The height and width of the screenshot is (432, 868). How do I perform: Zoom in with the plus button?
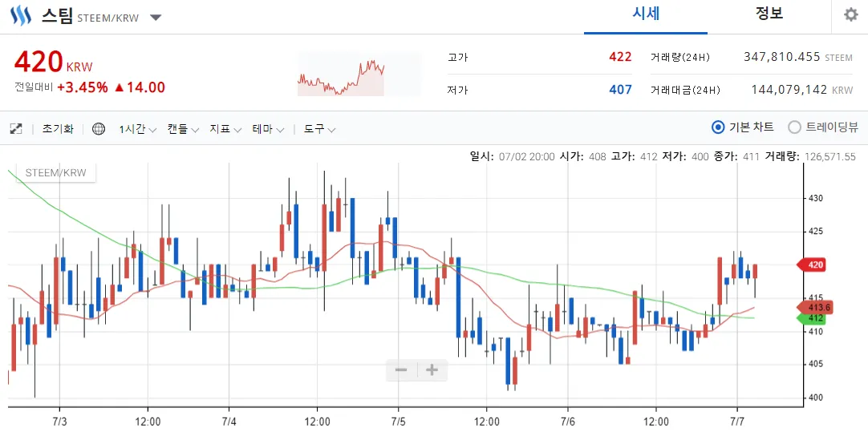pos(432,370)
